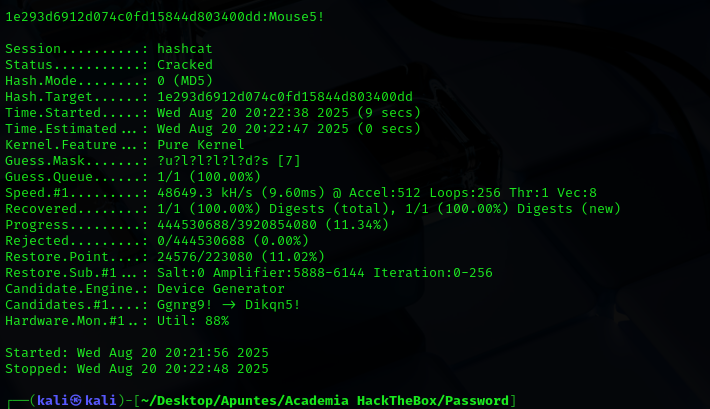Click the Hash.Target hash value

(285, 97)
